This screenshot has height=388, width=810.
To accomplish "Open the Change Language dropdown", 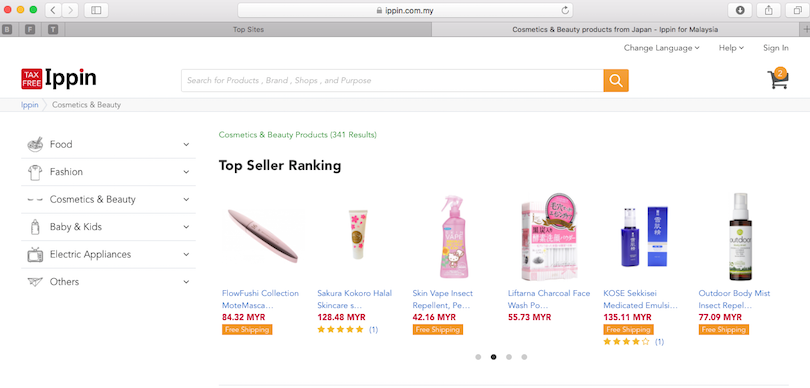I will tap(661, 48).
